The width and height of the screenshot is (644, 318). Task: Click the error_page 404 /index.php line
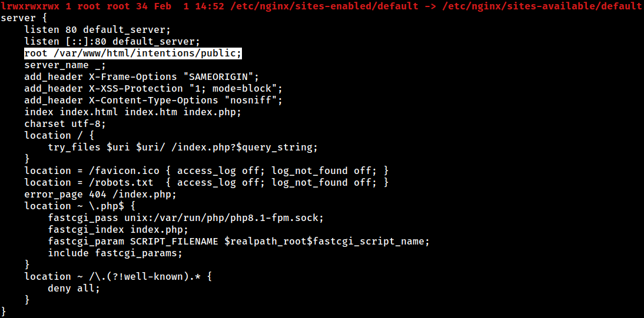tap(101, 193)
